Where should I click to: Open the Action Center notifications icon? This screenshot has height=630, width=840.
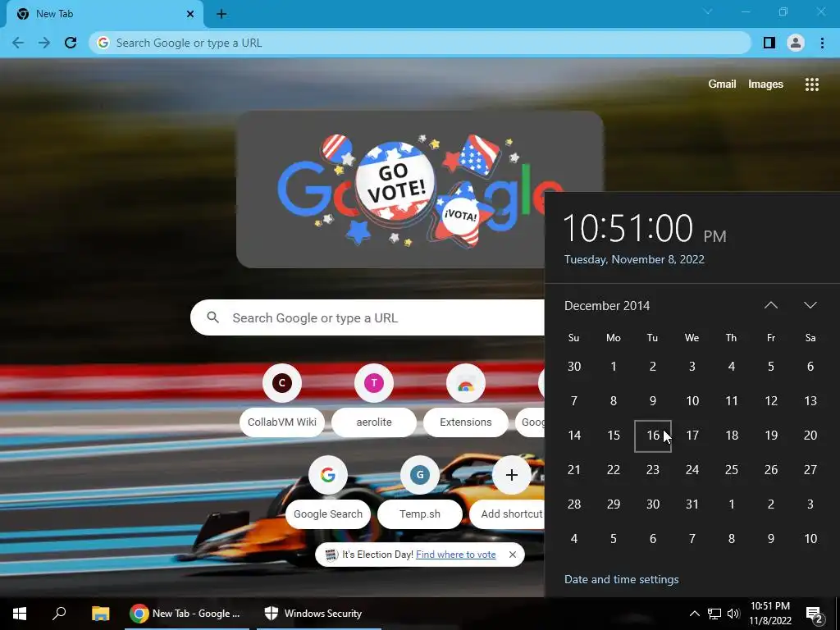[815, 614]
